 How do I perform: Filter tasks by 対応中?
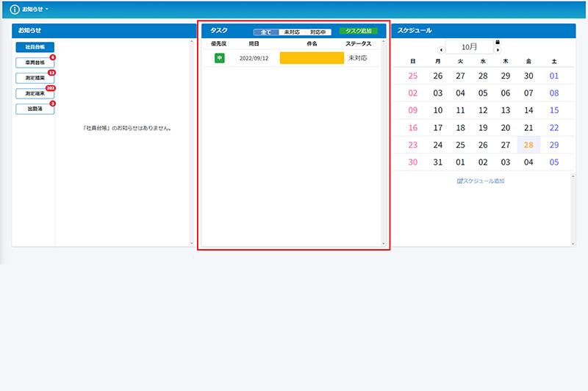pyautogui.click(x=319, y=32)
